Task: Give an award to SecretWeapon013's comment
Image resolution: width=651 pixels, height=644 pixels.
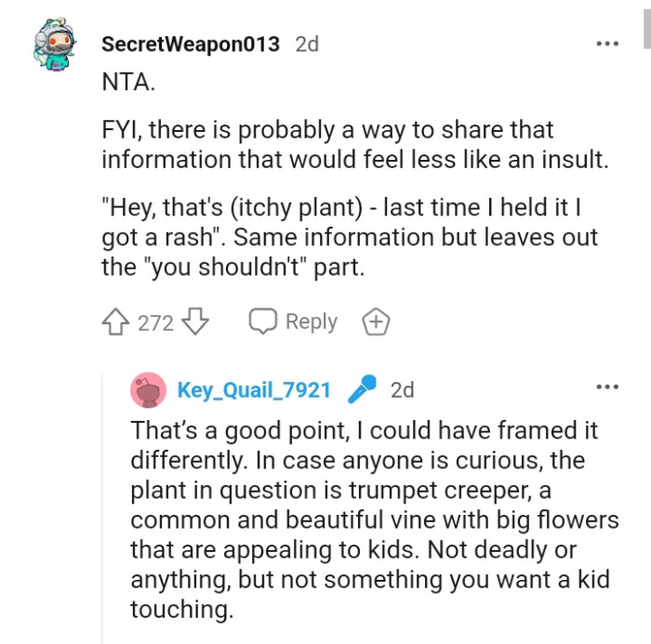Action: (x=375, y=322)
